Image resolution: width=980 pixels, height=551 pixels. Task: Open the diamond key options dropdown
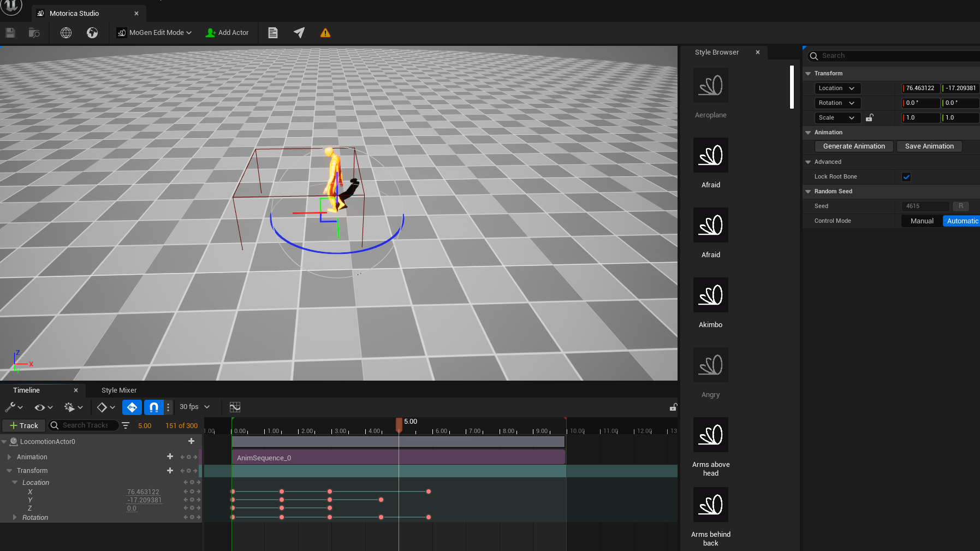click(x=106, y=407)
